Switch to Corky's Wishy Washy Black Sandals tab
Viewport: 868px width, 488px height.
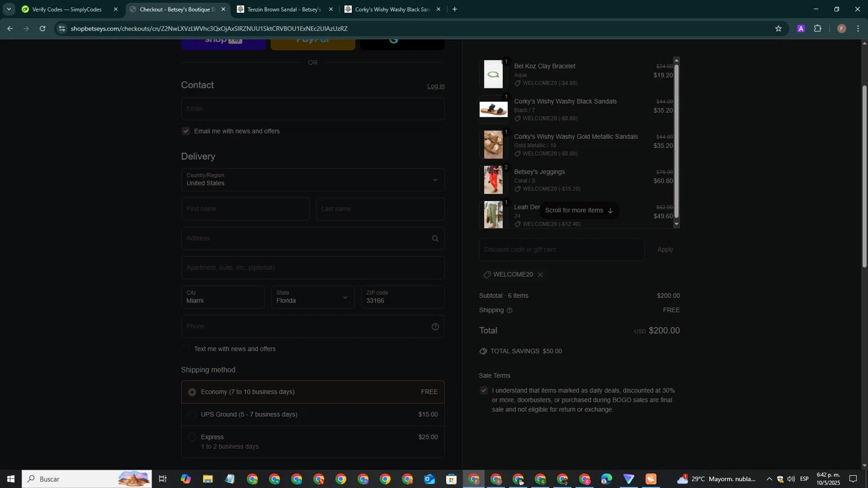(x=392, y=9)
